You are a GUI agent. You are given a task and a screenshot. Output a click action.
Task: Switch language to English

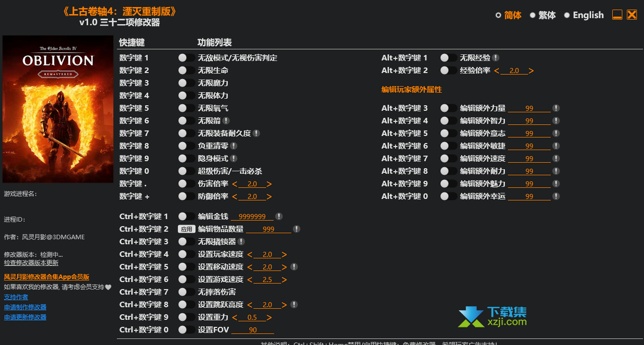(584, 15)
